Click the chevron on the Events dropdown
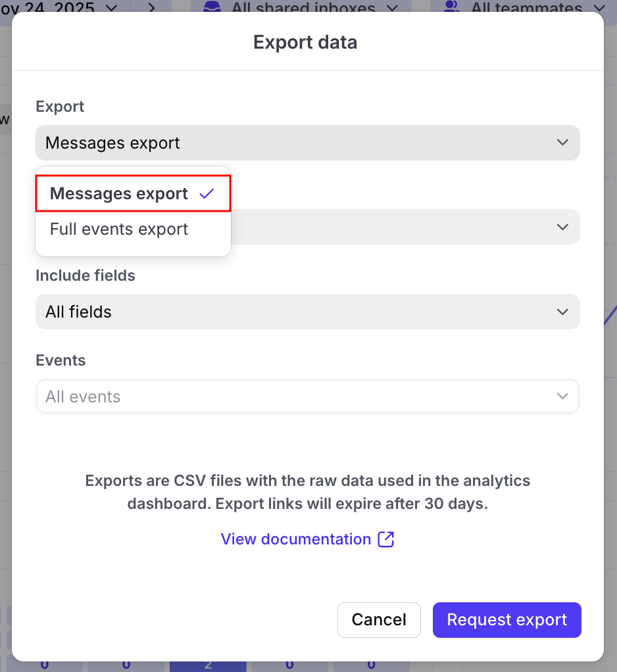617x672 pixels. pos(562,396)
